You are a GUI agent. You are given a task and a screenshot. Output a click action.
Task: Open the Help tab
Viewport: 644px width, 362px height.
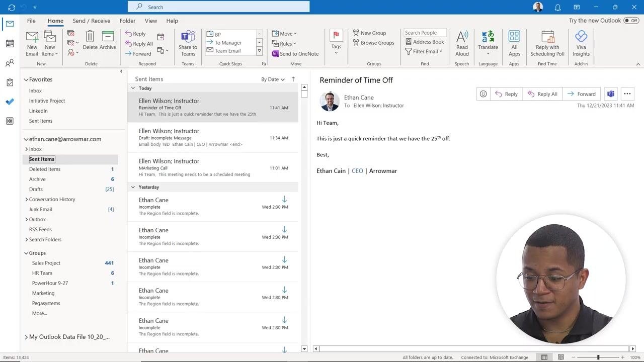[x=172, y=21]
